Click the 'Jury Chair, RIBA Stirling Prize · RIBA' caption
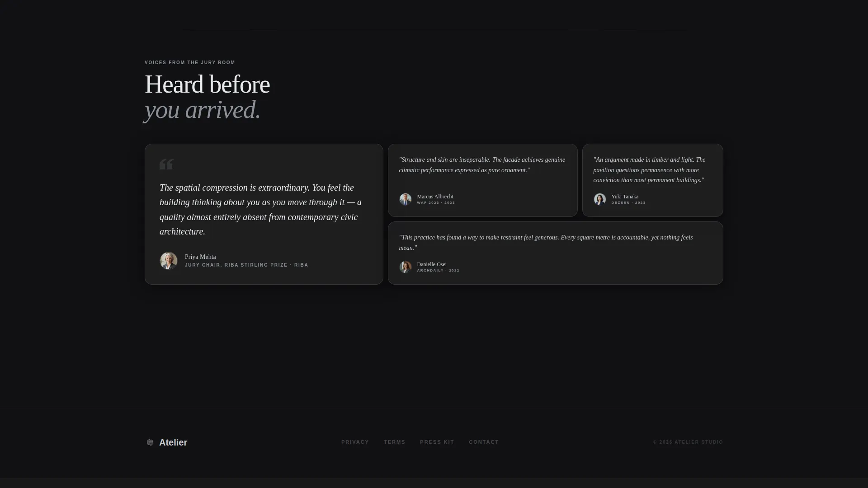This screenshot has width=868, height=488. tap(246, 265)
